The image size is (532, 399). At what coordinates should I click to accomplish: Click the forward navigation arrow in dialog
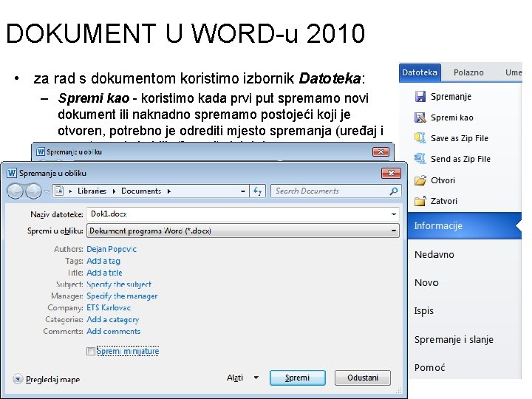point(33,191)
